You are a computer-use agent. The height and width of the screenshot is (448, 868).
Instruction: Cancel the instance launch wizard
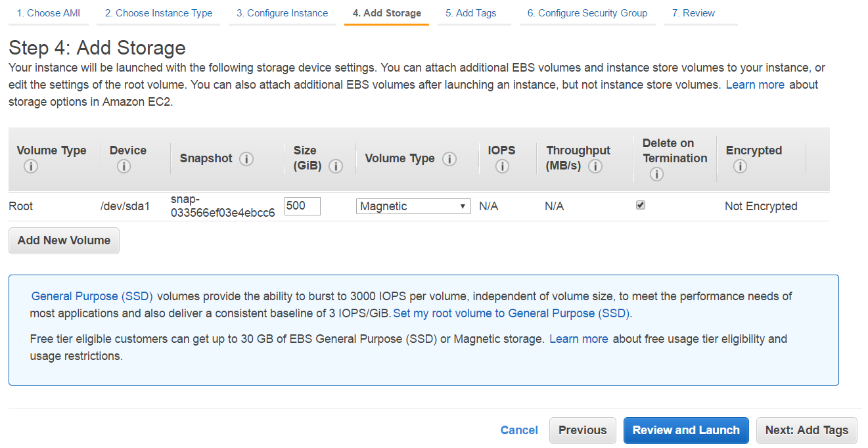point(519,430)
